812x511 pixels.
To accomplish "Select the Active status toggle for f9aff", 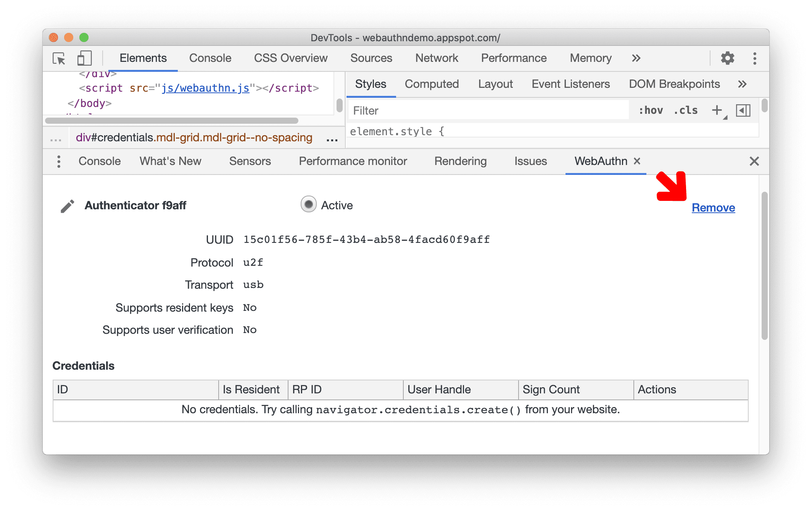I will coord(306,205).
